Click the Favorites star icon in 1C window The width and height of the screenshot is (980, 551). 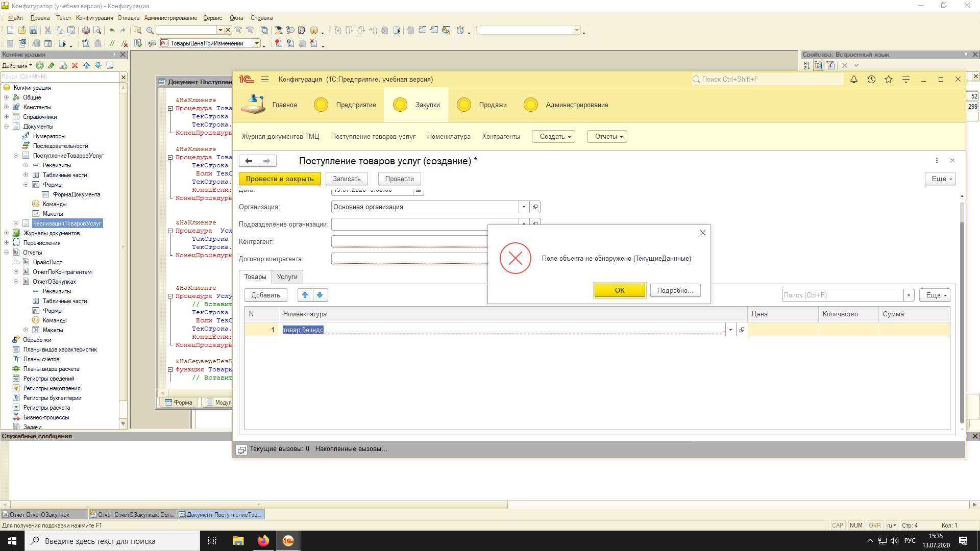(x=889, y=79)
